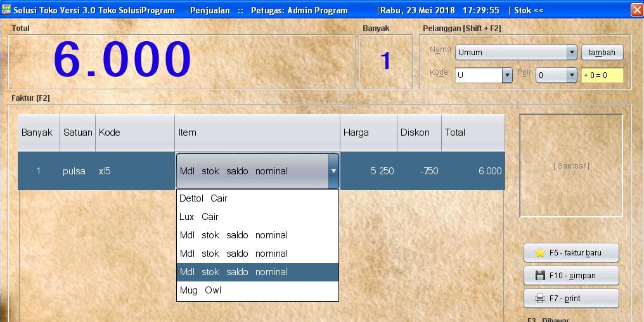Click the printer icon for F7 print

540,299
